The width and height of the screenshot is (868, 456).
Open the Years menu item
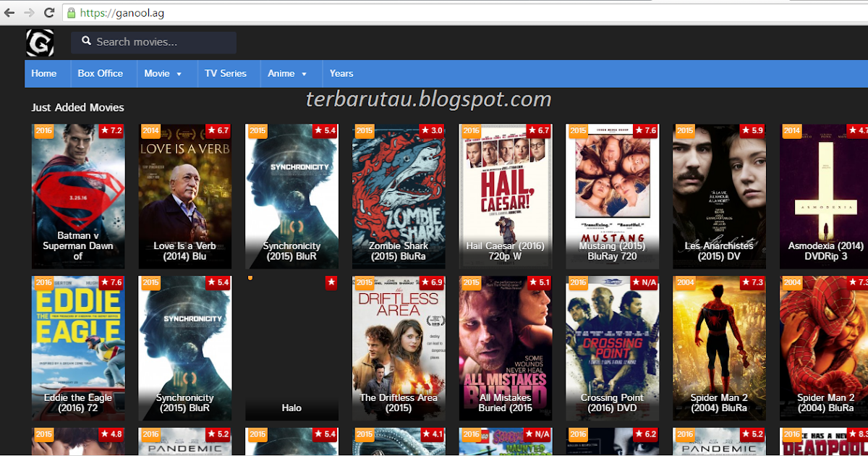point(341,73)
